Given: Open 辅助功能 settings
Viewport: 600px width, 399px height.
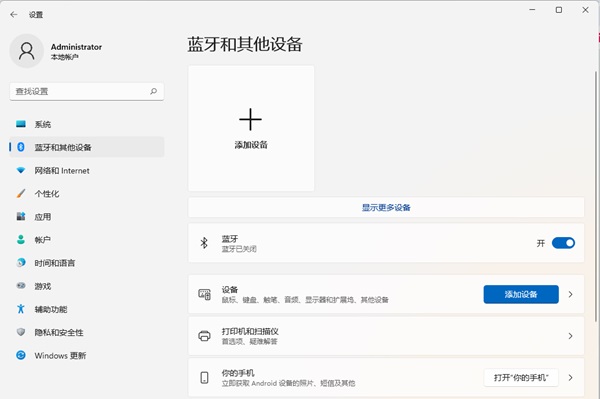Looking at the screenshot, I should tap(87, 309).
